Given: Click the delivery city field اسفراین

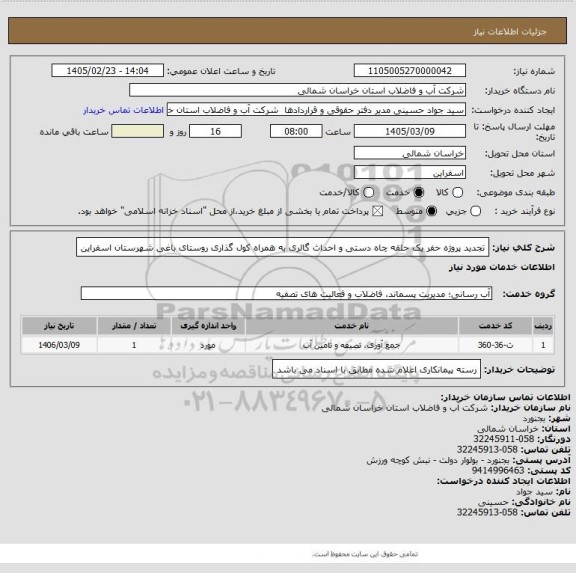Looking at the screenshot, I should coord(410,173).
